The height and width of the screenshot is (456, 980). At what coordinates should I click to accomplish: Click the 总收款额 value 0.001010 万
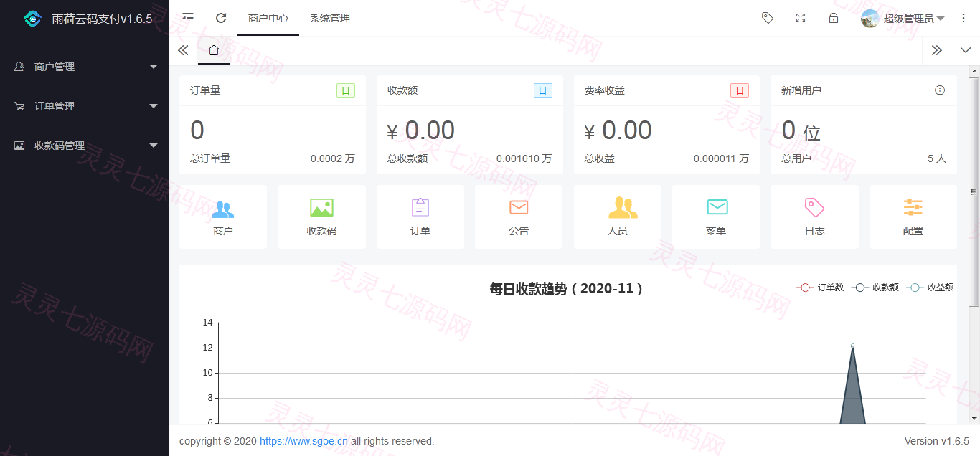pos(524,158)
